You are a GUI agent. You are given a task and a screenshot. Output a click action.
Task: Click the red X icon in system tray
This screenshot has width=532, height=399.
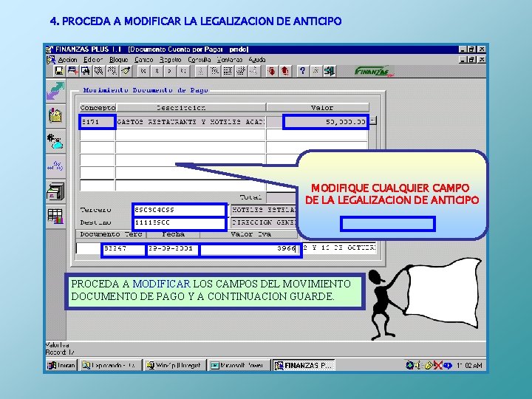point(437,366)
